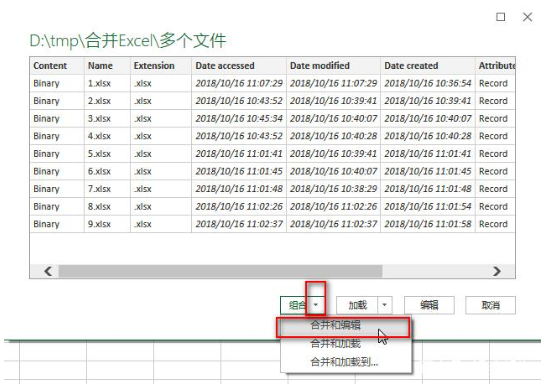Cancel with the 取消 button
Viewport: 549px width, 392px height.
tap(491, 305)
